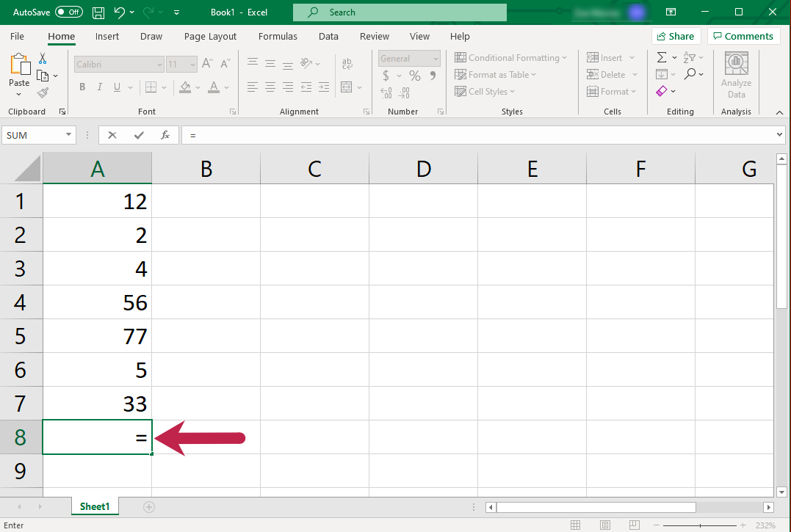
Task: Click the Increase Decimal icon
Action: click(x=386, y=92)
